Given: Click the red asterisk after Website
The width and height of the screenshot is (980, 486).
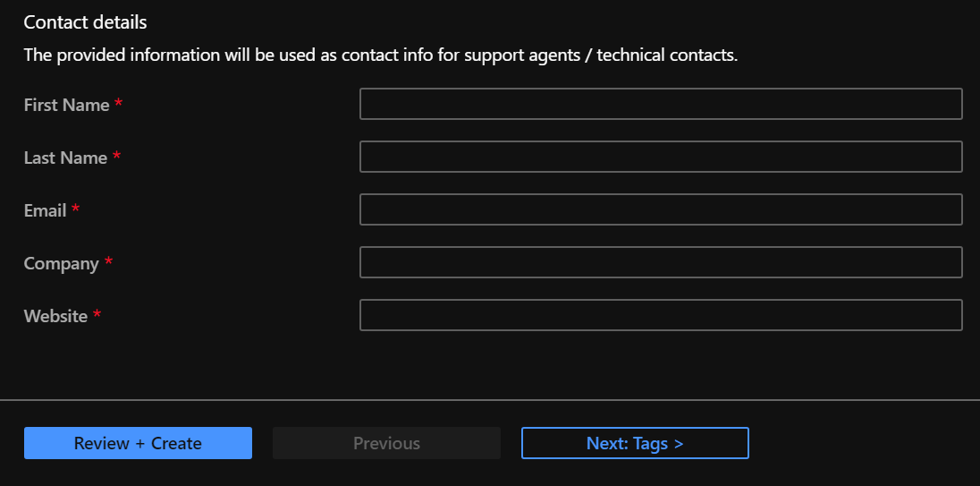Looking at the screenshot, I should 97,315.
